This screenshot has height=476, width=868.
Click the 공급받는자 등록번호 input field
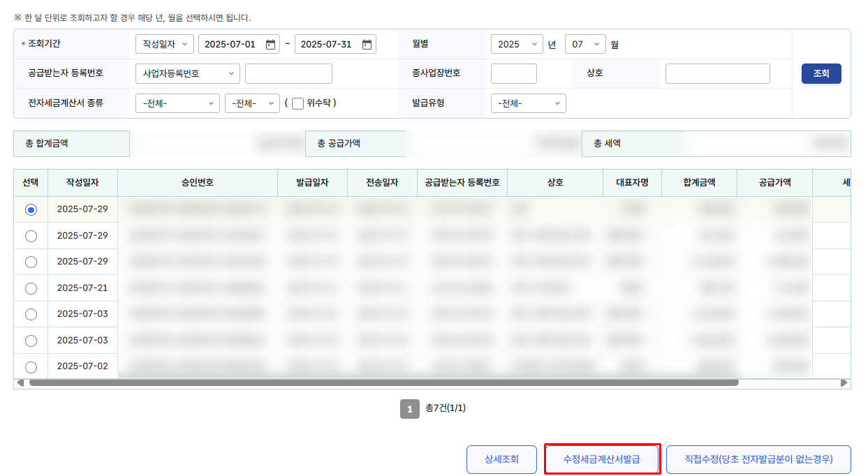click(288, 73)
